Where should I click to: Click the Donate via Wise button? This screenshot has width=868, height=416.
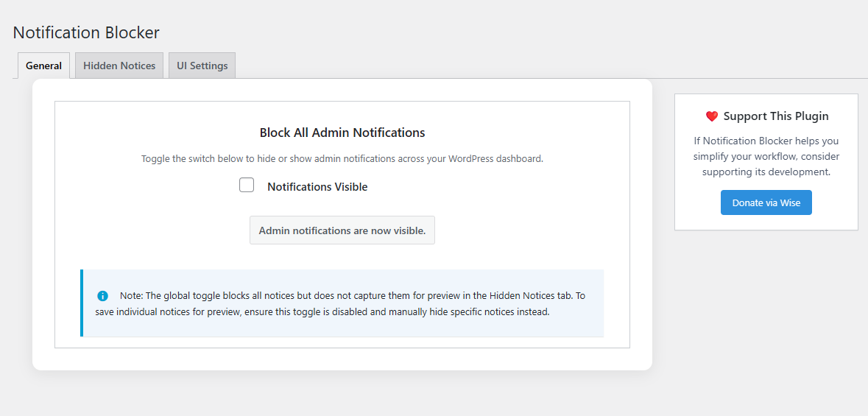pyautogui.click(x=766, y=202)
